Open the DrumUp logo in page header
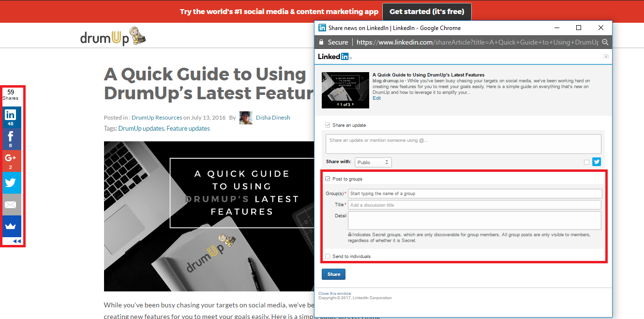Screen dimensions: 644x319 (113, 36)
